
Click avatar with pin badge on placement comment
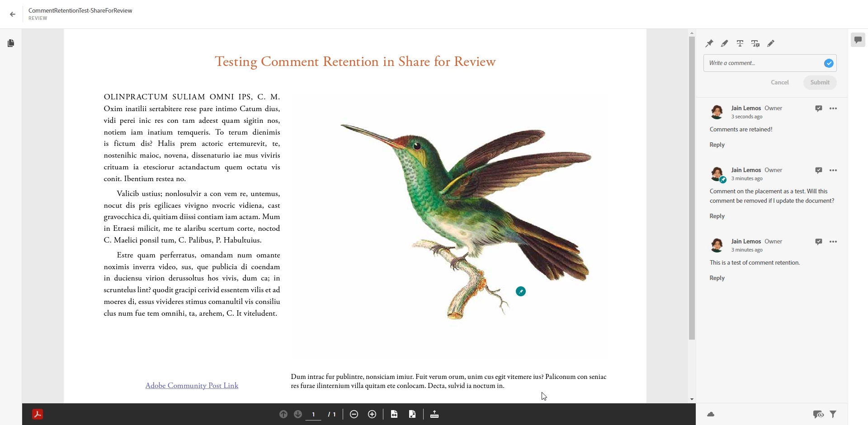pyautogui.click(x=717, y=174)
